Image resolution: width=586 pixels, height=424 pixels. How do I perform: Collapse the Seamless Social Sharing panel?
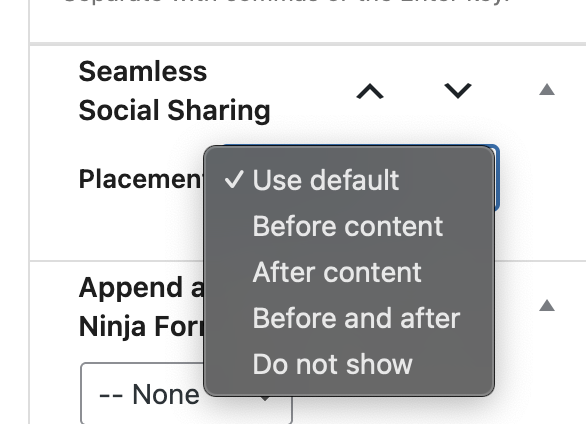tap(547, 90)
